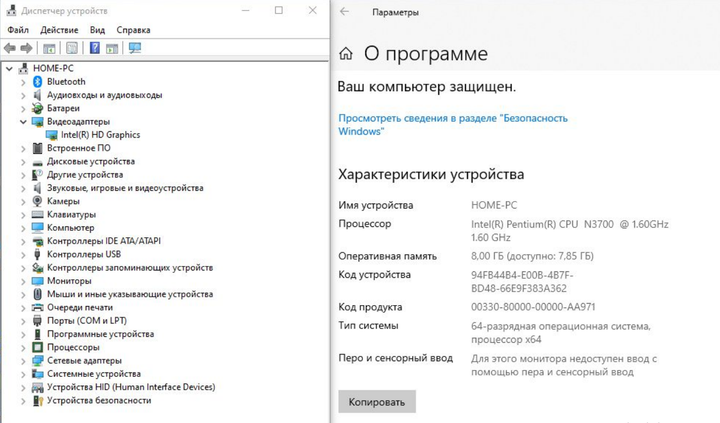Click processor value Intel(R) Pentium(R) CPU N3700
Screen dimensions: 720x423
[x=569, y=231]
